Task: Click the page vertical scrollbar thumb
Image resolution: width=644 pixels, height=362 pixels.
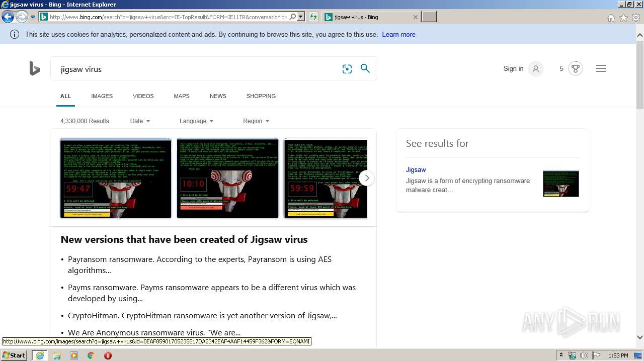Action: (x=640, y=74)
